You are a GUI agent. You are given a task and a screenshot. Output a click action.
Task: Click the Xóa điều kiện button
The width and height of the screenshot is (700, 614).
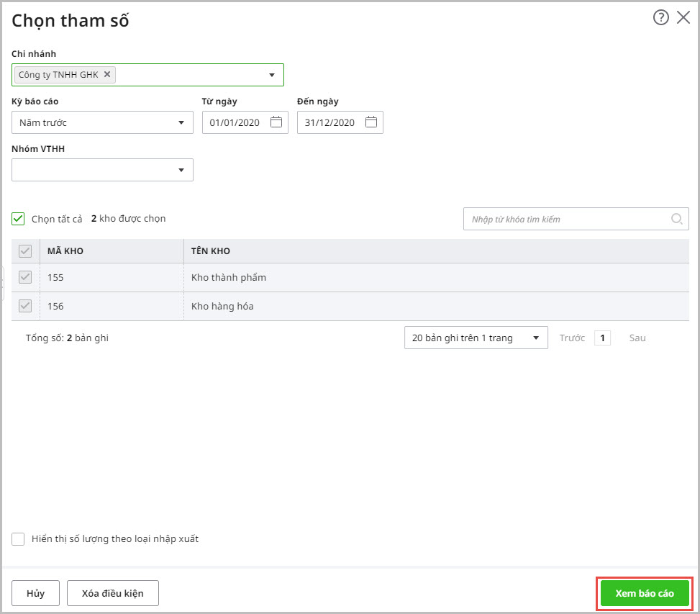[112, 593]
